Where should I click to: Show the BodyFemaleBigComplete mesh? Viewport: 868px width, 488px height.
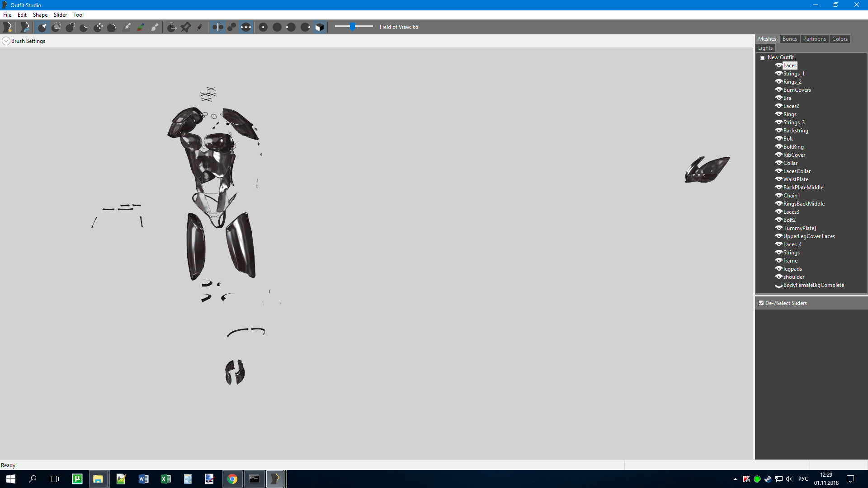778,285
